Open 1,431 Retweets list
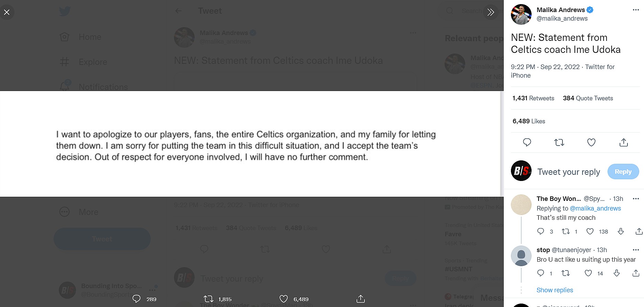 click(x=533, y=98)
